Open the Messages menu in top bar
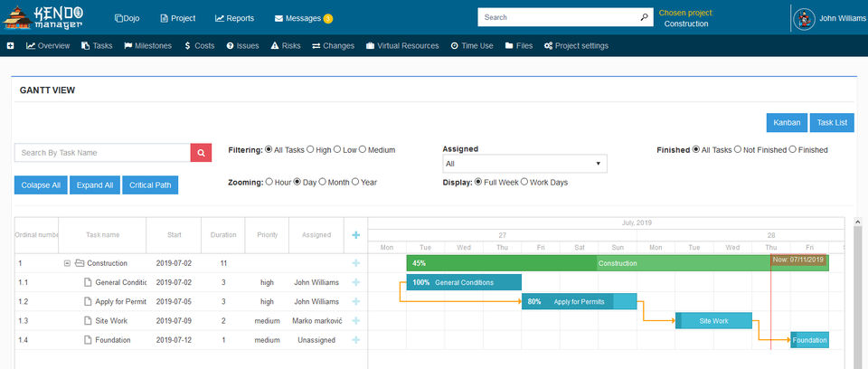 point(304,18)
